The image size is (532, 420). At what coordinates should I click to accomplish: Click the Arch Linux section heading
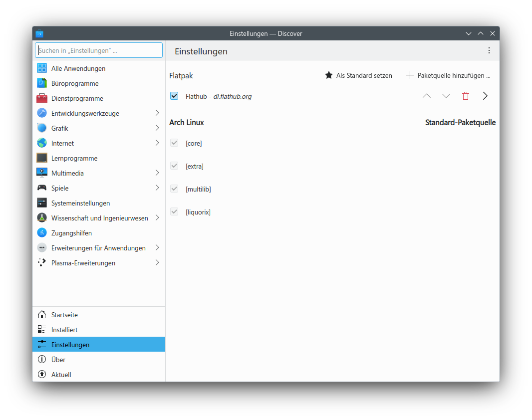click(187, 122)
